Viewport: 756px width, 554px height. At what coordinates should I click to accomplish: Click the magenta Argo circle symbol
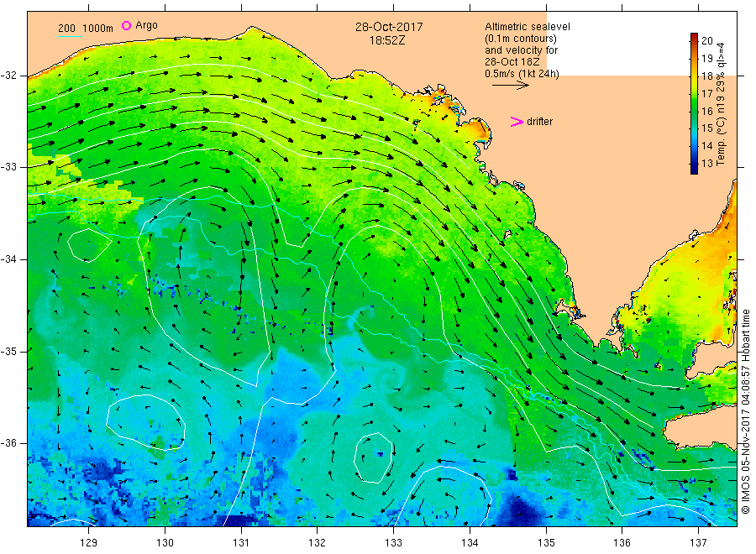pyautogui.click(x=126, y=25)
